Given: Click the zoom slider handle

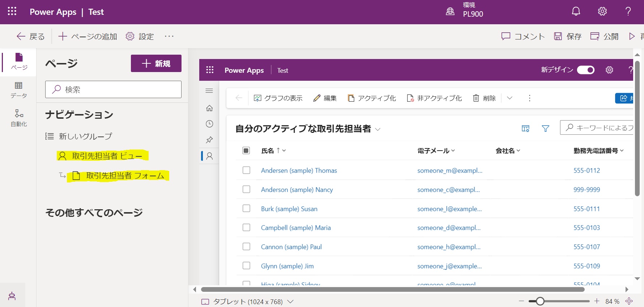Looking at the screenshot, I should point(540,301).
